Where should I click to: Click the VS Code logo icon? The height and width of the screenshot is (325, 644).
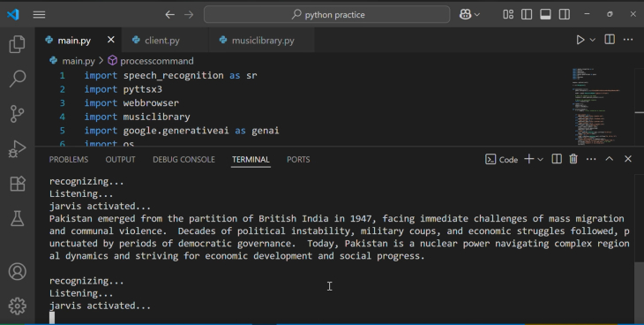pyautogui.click(x=12, y=14)
